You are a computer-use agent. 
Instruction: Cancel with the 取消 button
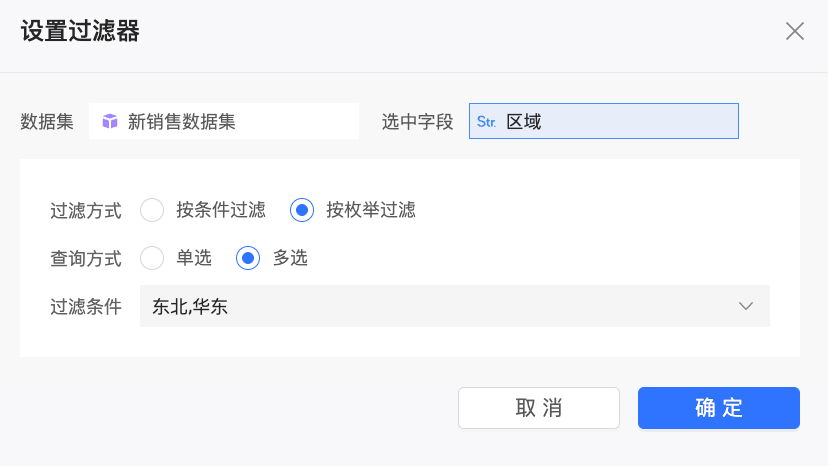coord(539,408)
